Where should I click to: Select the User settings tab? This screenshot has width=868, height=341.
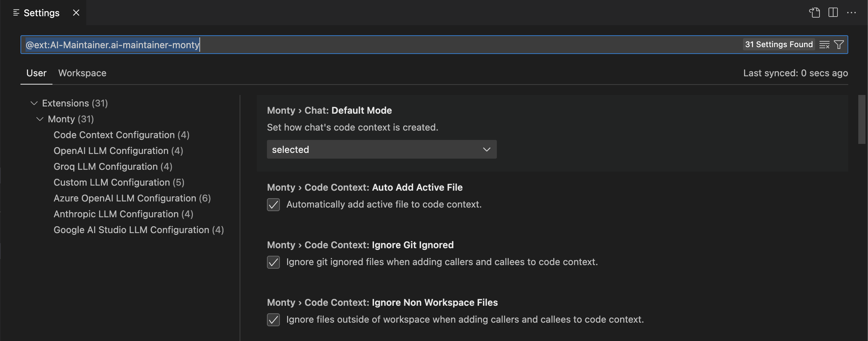[36, 73]
